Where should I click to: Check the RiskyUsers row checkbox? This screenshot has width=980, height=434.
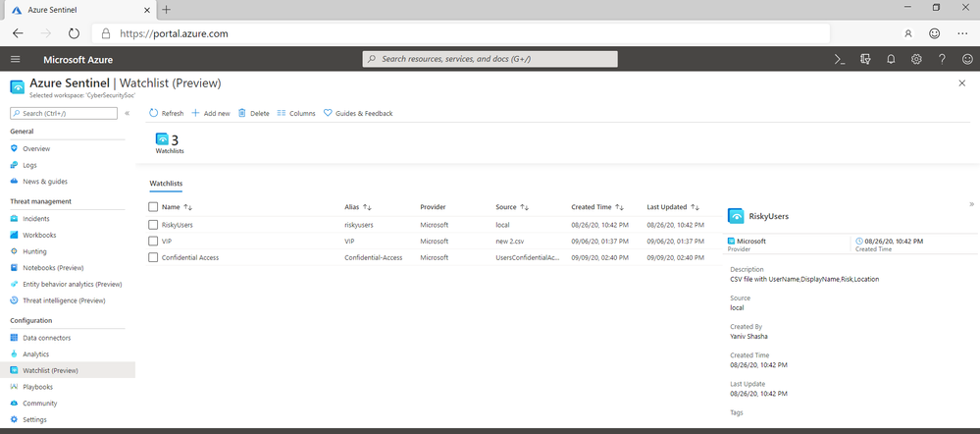point(153,225)
